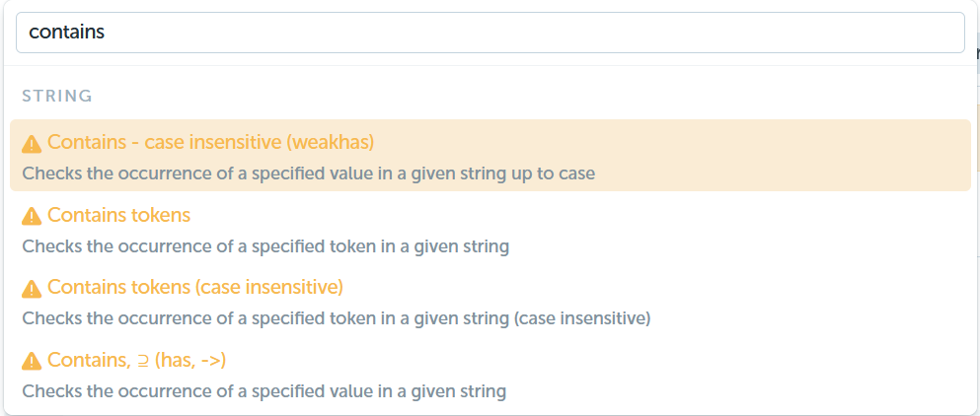Click last description about specified value
This screenshot has height=416, width=980.
264,391
